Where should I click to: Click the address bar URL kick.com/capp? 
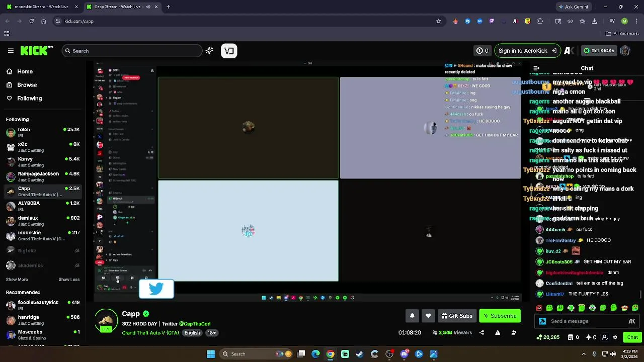(x=79, y=21)
